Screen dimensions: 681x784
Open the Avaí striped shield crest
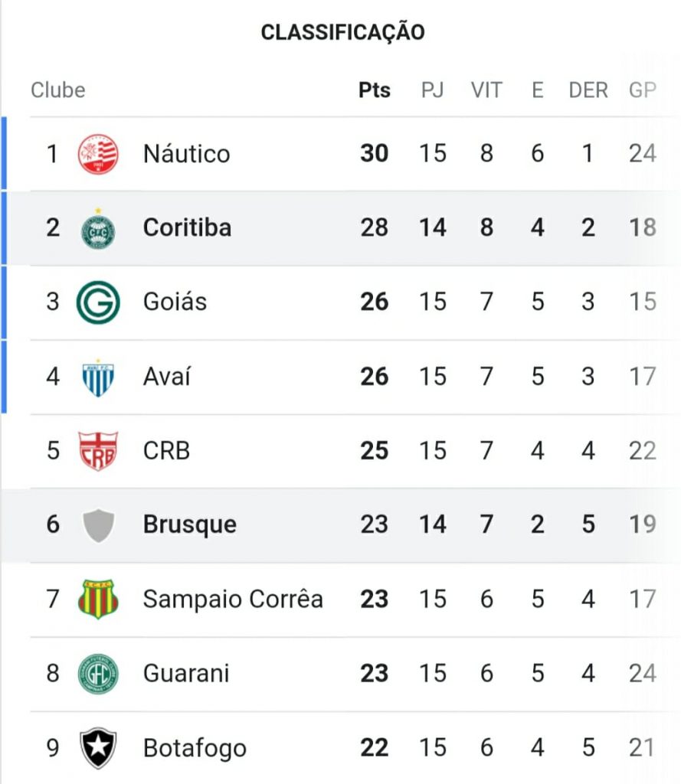pyautogui.click(x=98, y=377)
